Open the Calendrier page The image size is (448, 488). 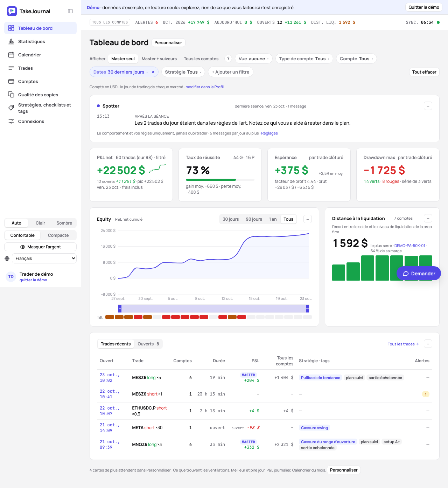pos(40,55)
